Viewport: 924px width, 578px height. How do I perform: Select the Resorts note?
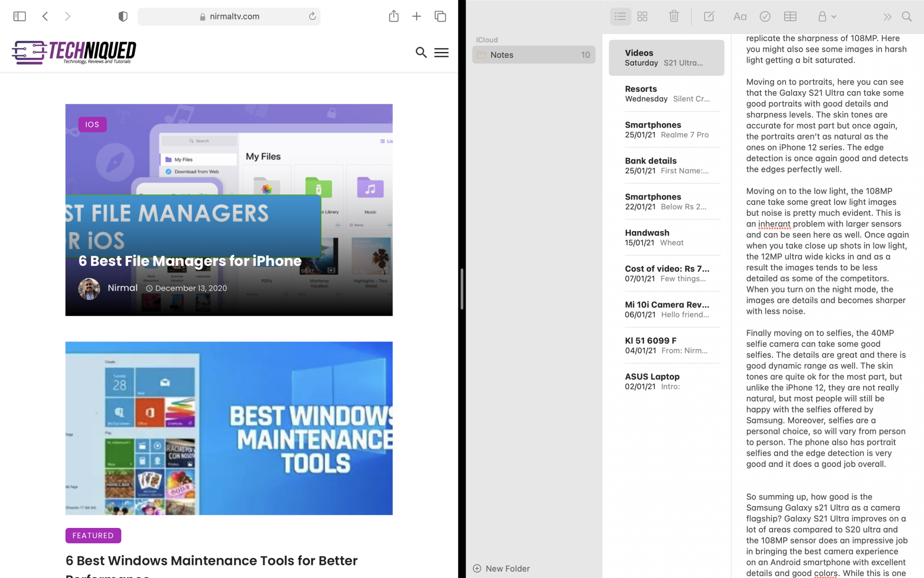666,93
